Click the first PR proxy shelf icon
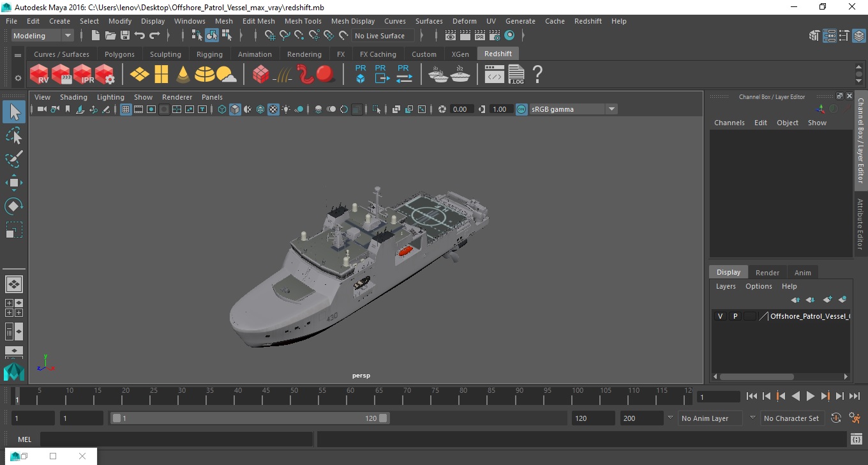 point(361,74)
